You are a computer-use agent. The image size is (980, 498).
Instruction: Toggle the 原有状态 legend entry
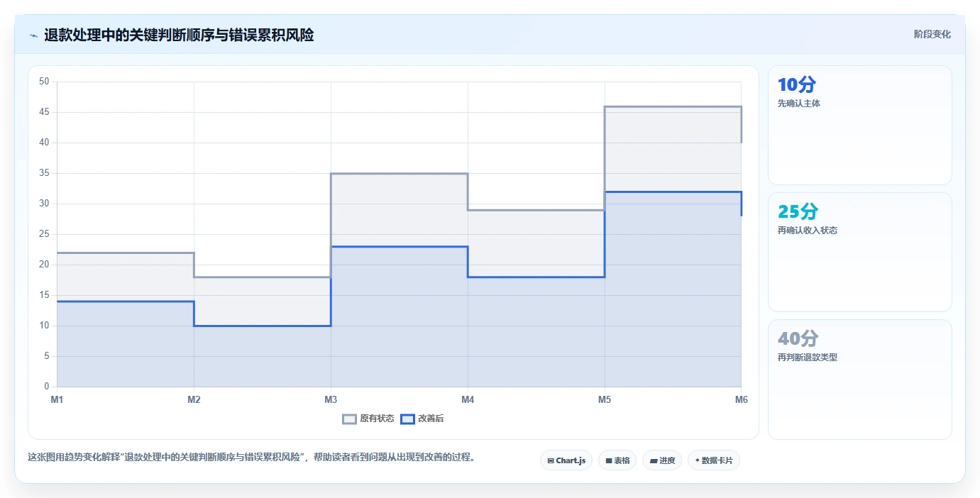(368, 419)
